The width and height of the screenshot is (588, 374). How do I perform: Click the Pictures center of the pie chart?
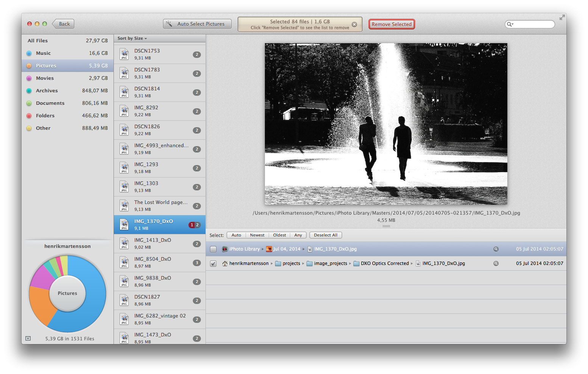click(x=67, y=293)
